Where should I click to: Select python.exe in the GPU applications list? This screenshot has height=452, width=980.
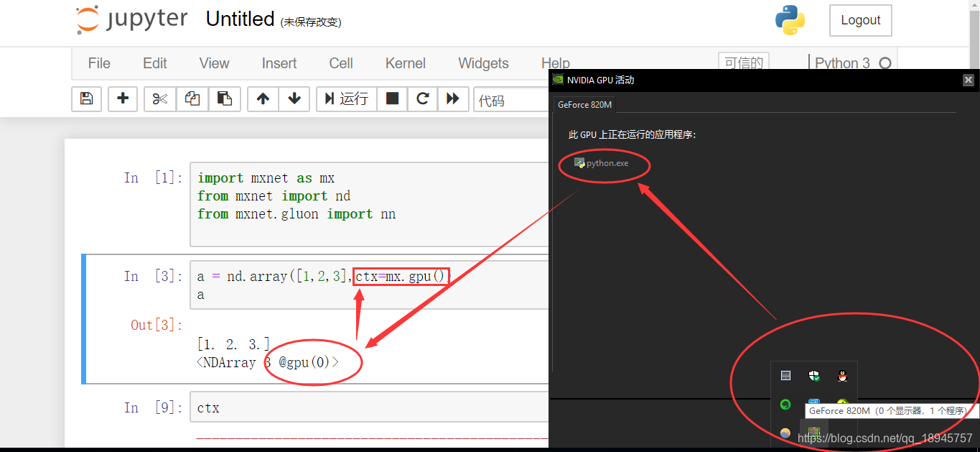[x=601, y=163]
